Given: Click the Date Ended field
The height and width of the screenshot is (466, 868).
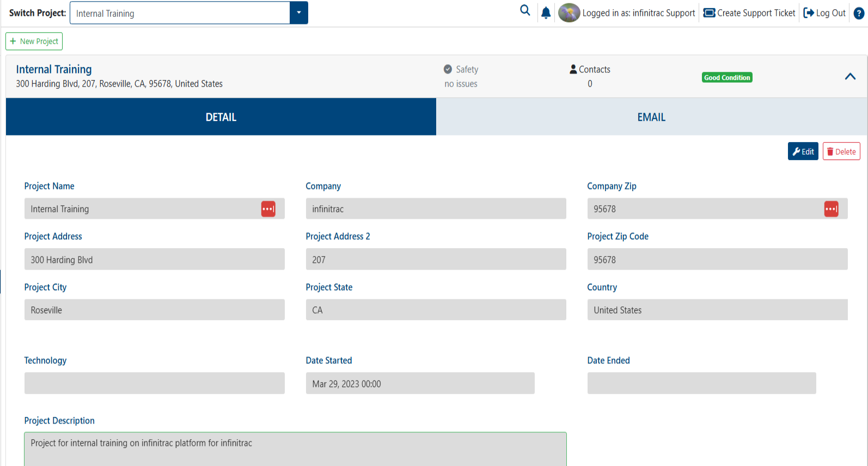Looking at the screenshot, I should (701, 383).
